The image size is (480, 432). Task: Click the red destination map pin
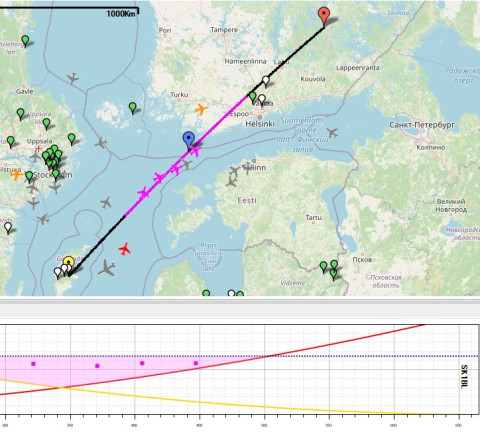point(324,16)
